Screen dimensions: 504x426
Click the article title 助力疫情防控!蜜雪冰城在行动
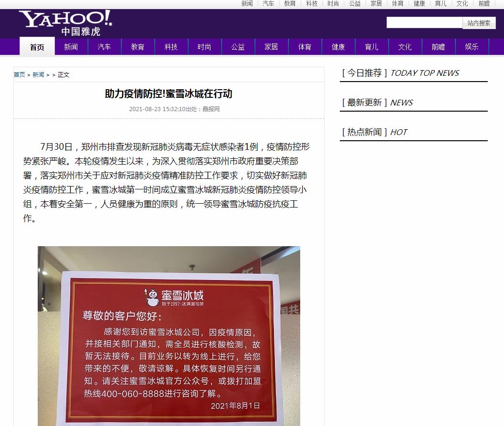(x=168, y=94)
